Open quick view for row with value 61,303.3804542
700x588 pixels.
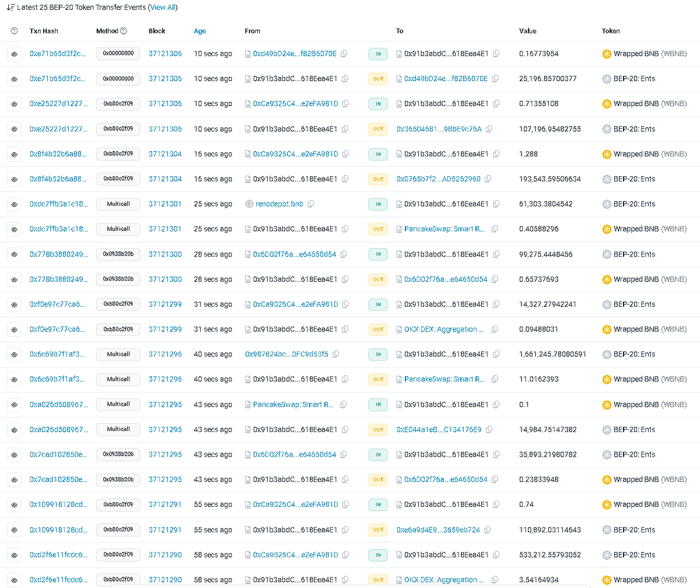[14, 204]
